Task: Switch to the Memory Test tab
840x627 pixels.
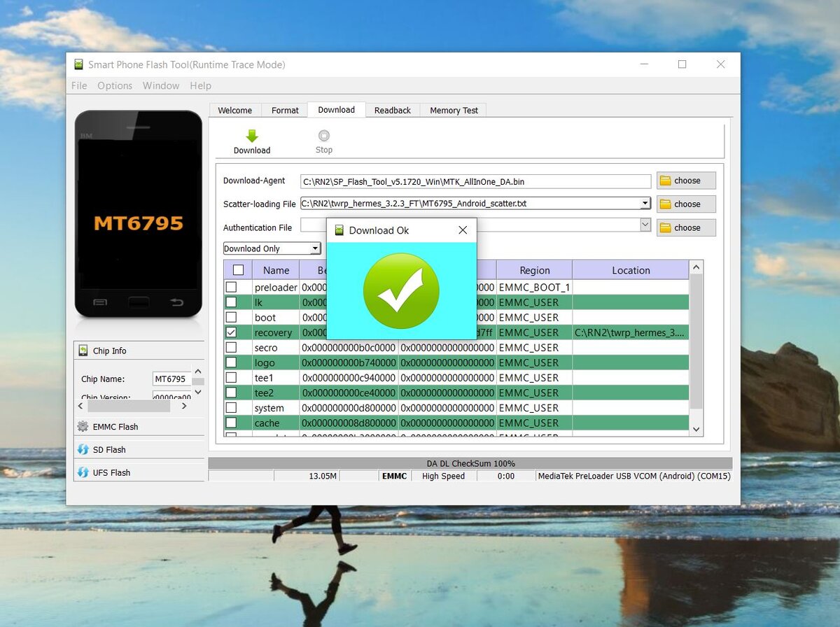Action: click(x=454, y=111)
